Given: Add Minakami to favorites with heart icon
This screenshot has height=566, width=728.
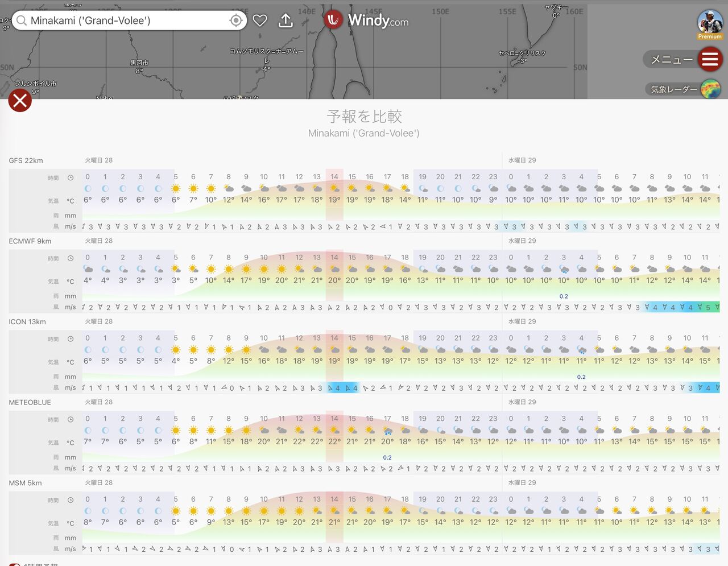Looking at the screenshot, I should [260, 21].
